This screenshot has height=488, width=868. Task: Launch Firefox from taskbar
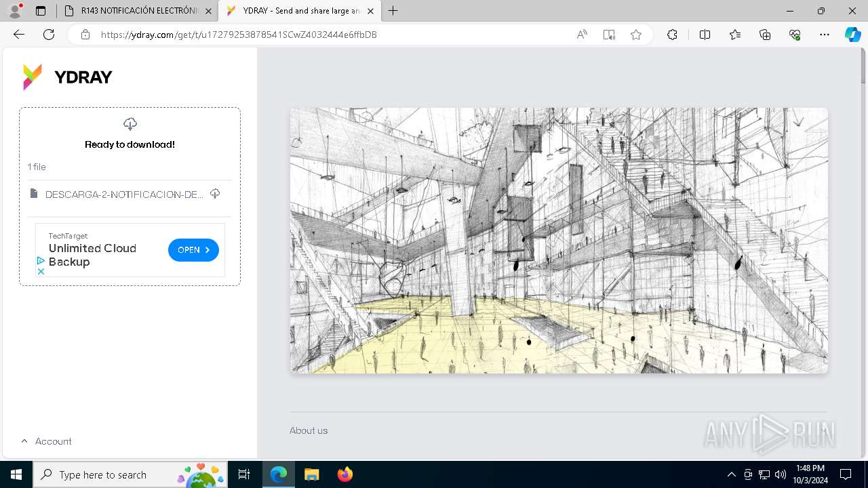coord(345,474)
